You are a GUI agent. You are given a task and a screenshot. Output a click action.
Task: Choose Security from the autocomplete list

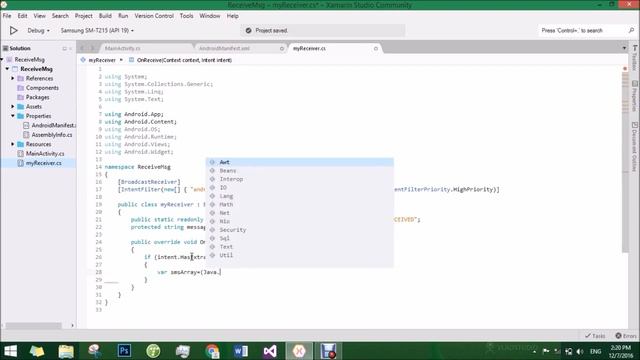coord(300,230)
